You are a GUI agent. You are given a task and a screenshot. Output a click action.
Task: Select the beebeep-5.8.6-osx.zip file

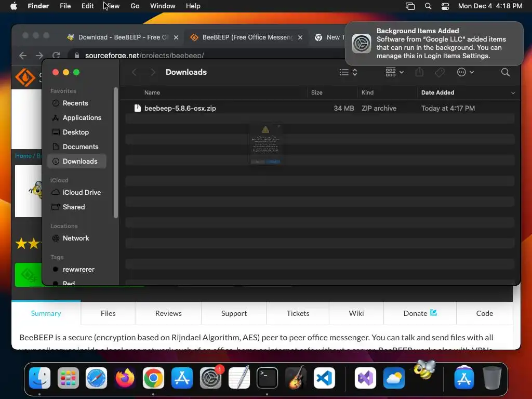[x=320, y=108]
